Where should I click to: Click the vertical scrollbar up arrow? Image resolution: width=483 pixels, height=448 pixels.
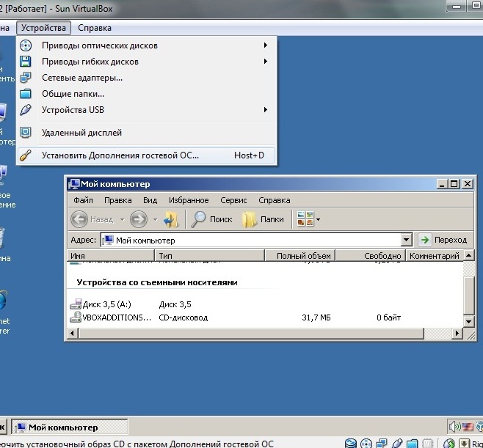point(468,255)
